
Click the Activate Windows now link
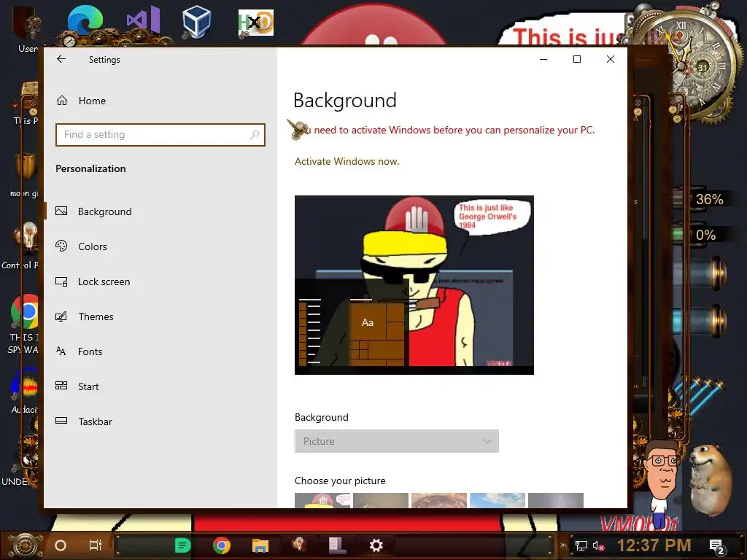click(347, 161)
